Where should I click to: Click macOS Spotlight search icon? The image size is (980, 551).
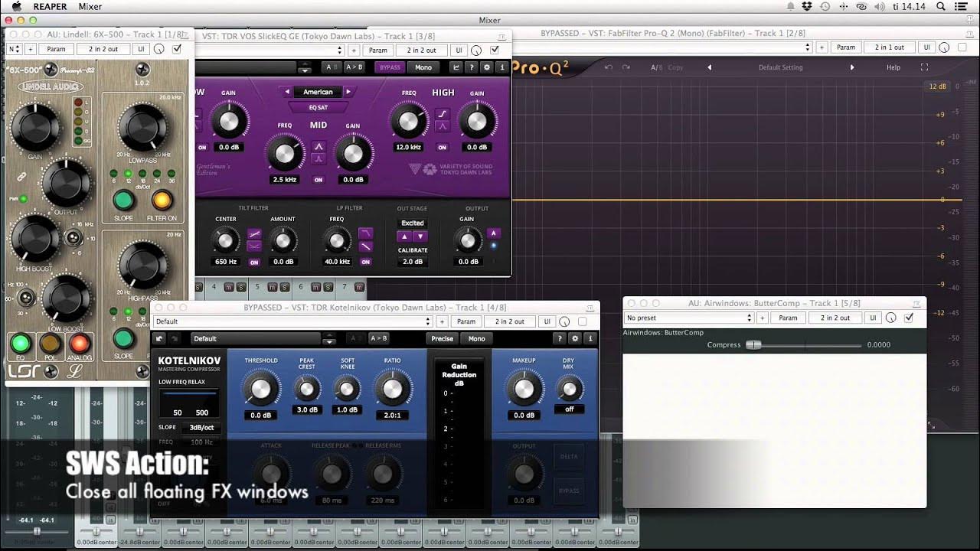point(941,6)
